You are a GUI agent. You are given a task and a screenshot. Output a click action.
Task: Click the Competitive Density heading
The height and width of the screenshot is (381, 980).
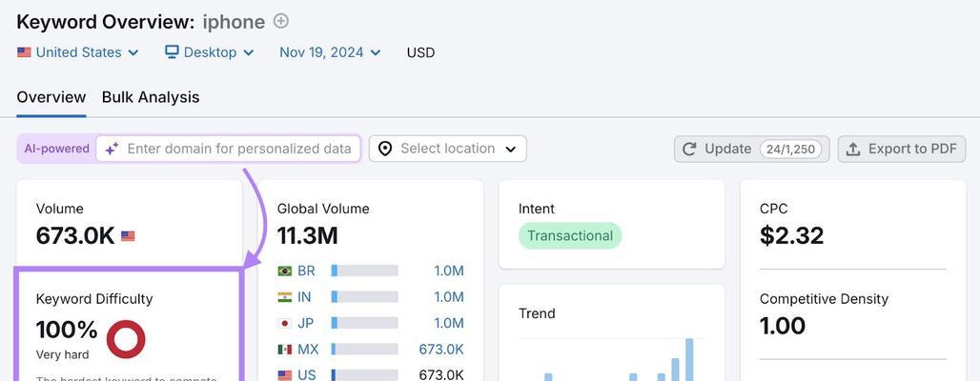[x=824, y=299]
